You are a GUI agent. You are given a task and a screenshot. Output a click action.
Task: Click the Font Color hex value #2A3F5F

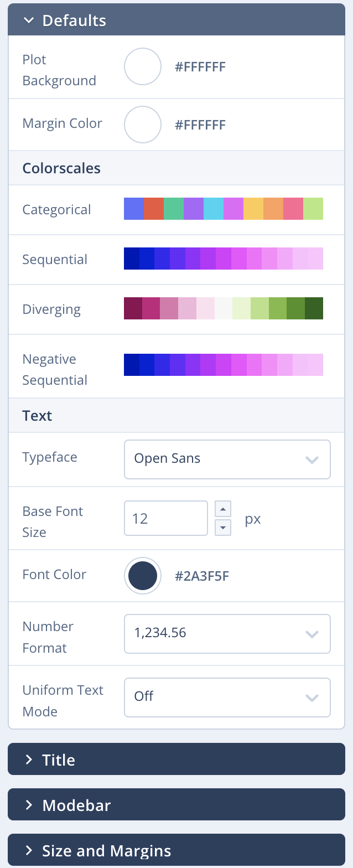click(x=202, y=576)
